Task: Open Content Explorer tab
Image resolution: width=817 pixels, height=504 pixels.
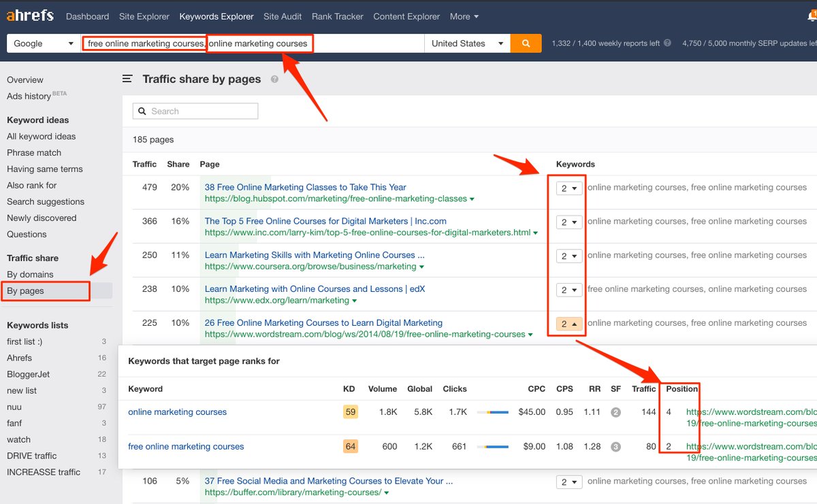Action: pyautogui.click(x=406, y=16)
